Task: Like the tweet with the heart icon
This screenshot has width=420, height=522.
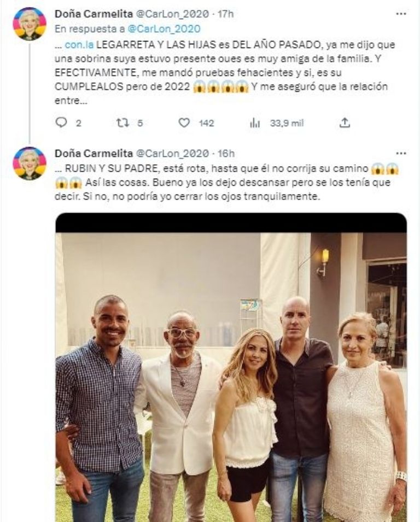Action: click(184, 123)
